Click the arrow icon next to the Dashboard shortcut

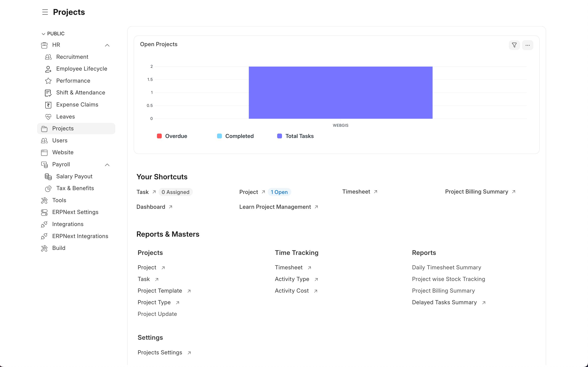coord(171,207)
